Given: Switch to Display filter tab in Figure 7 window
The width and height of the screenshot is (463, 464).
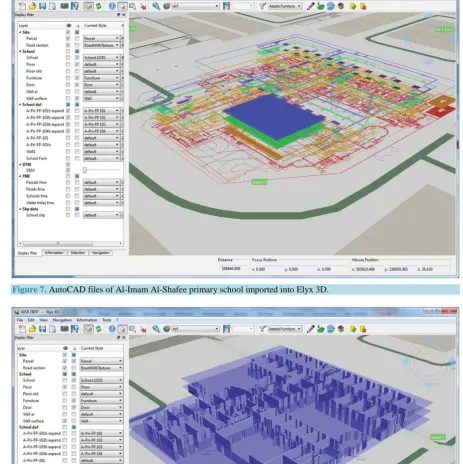Looking at the screenshot, I should click(28, 253).
